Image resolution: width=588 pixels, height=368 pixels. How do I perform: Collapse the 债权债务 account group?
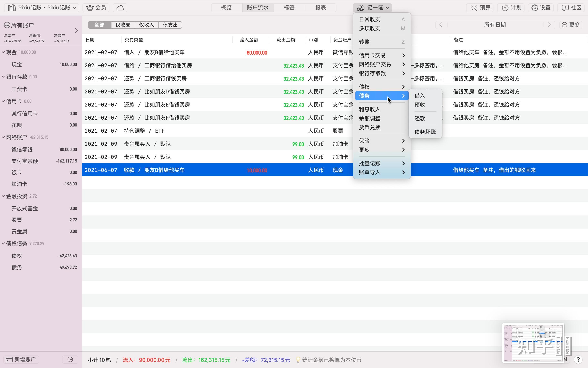point(3,244)
